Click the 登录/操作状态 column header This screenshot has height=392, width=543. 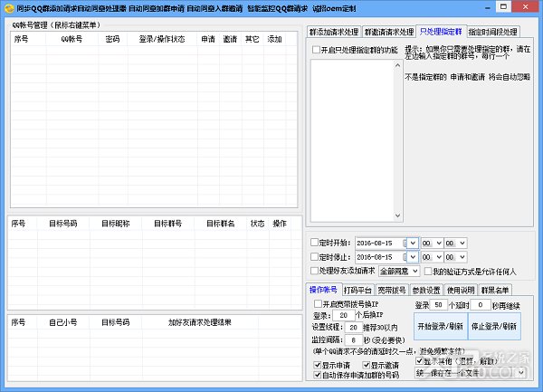pos(162,39)
